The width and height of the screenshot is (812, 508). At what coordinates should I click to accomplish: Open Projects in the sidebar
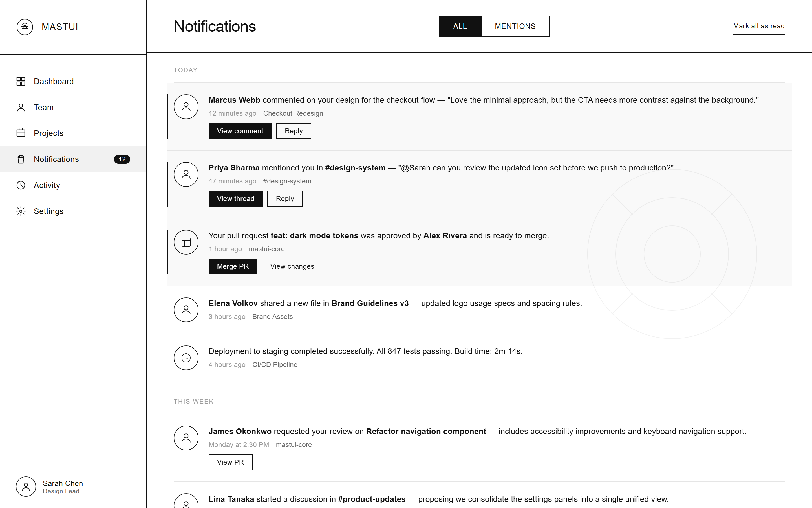pos(73,133)
